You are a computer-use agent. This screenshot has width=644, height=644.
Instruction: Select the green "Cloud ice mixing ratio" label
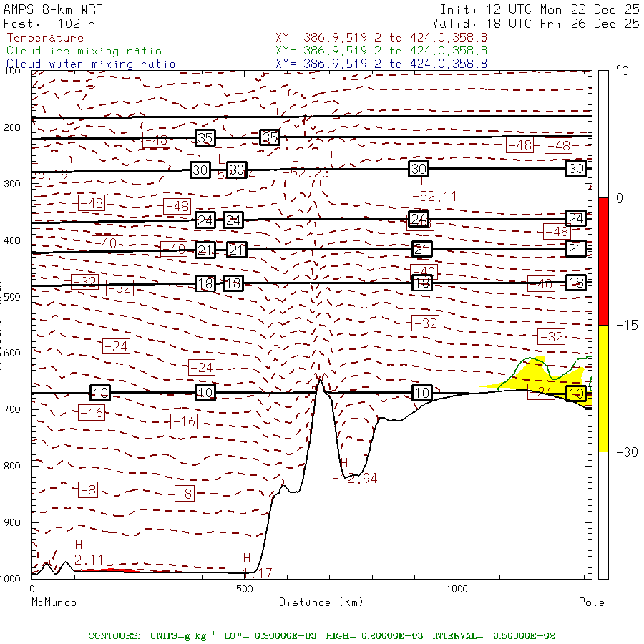tap(84, 51)
